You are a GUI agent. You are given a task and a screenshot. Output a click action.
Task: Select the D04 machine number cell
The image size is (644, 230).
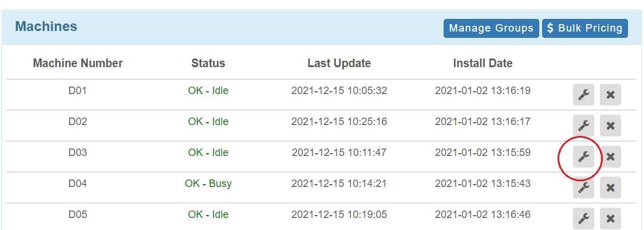point(78,183)
